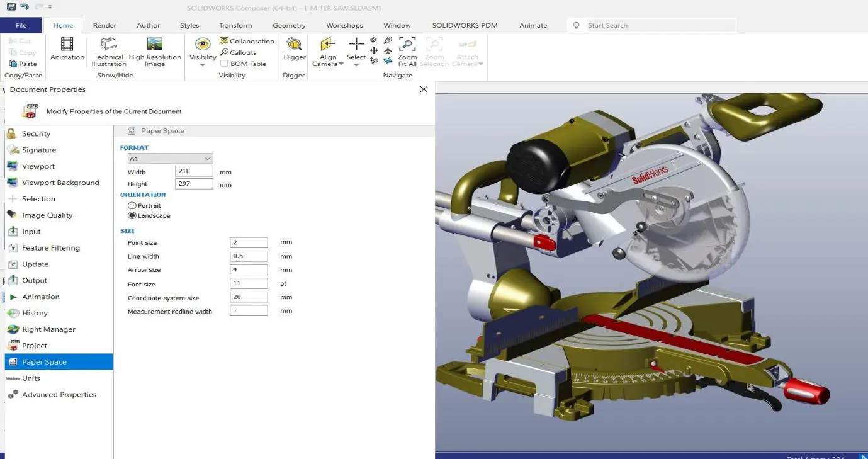Screen dimensions: 868x459
Task: Open the A4 paper format dropdown
Action: coord(170,159)
